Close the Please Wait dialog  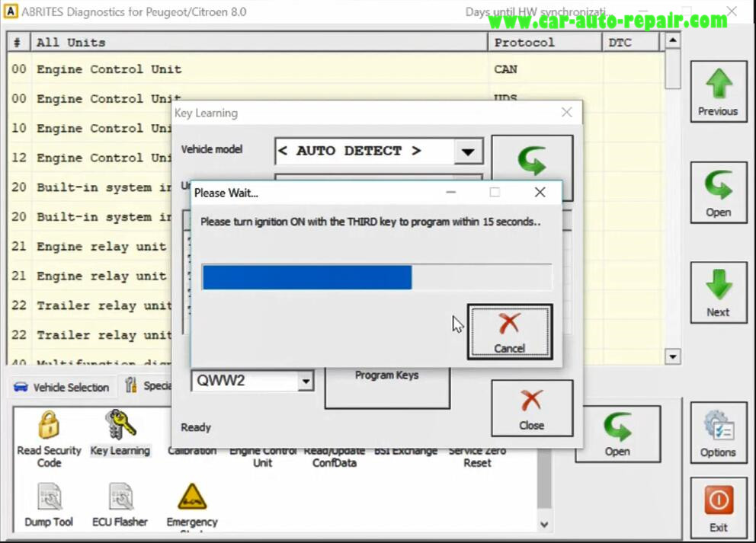[540, 192]
